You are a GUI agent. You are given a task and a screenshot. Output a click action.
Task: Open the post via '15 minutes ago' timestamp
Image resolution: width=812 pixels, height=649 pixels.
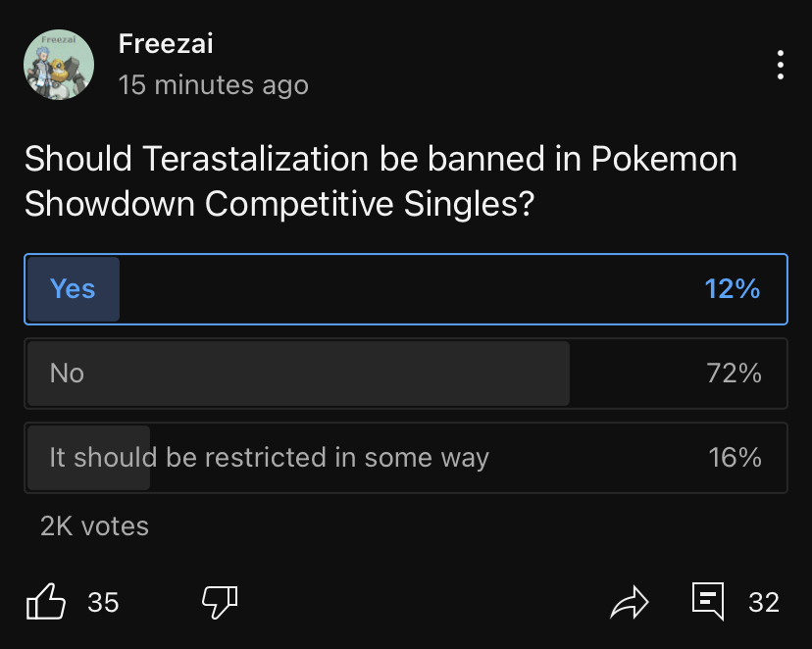[213, 85]
